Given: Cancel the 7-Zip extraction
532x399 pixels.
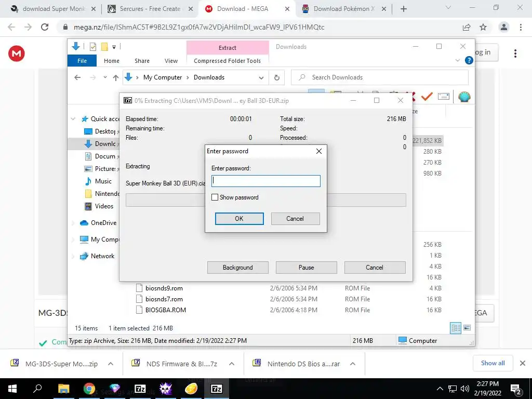Looking at the screenshot, I should [375, 268].
